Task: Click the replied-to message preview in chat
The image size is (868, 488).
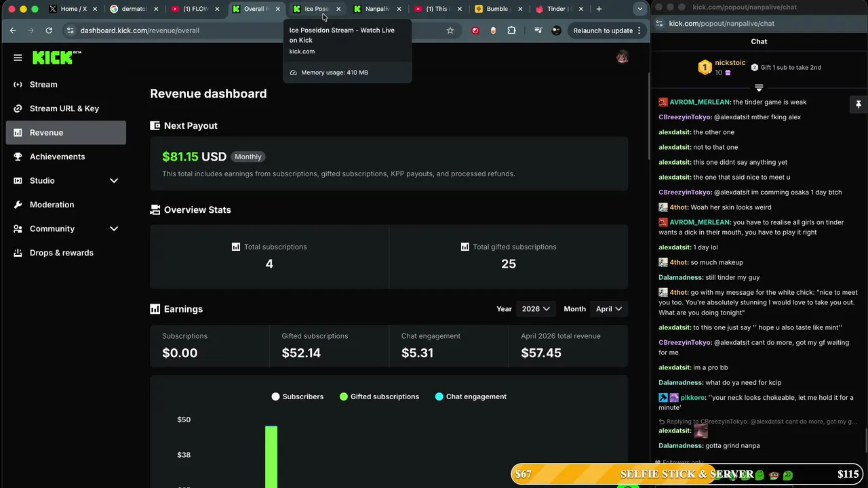Action: (x=757, y=422)
